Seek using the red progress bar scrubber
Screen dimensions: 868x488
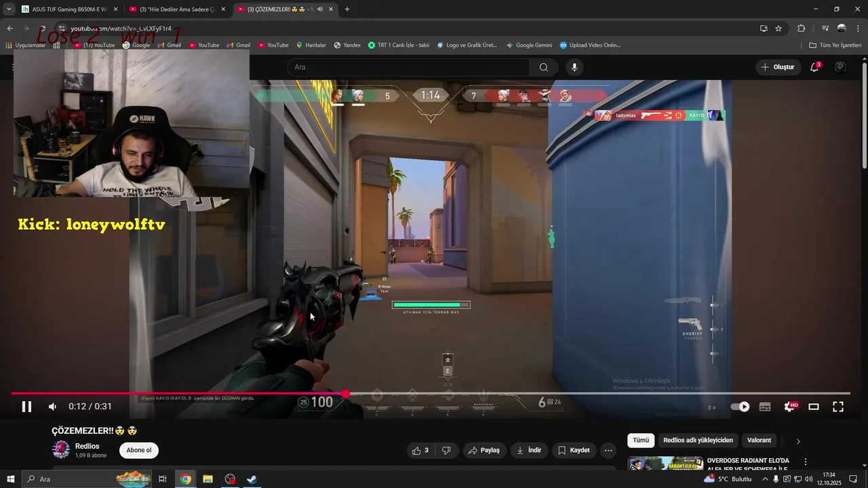point(346,394)
